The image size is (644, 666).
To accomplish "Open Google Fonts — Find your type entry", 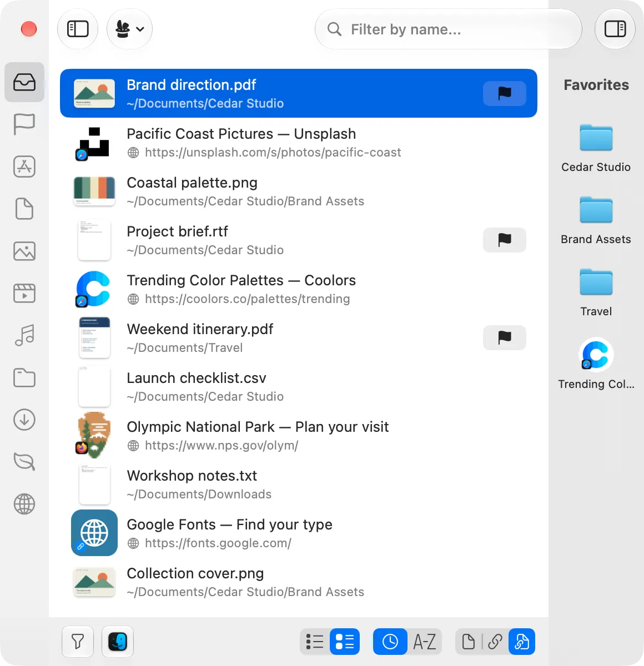I will (299, 533).
